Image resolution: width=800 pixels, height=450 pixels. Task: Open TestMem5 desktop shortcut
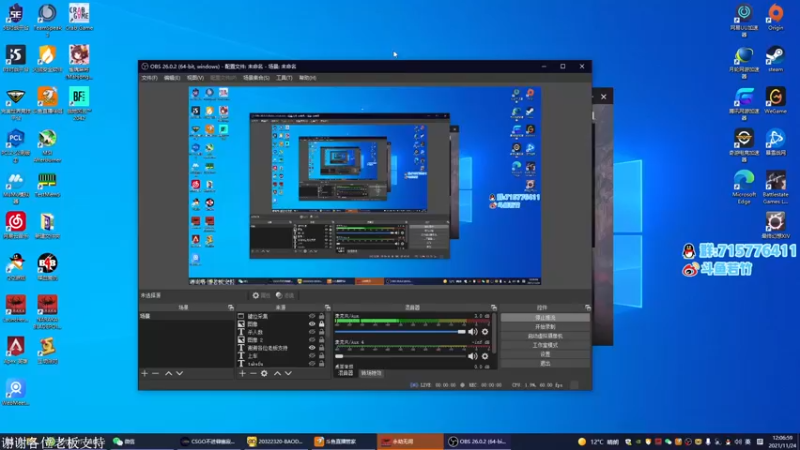47,184
